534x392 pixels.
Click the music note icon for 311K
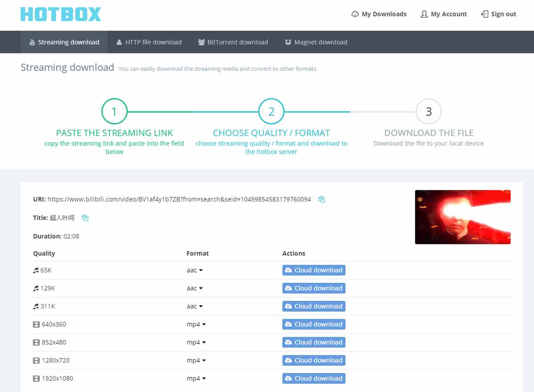point(36,306)
